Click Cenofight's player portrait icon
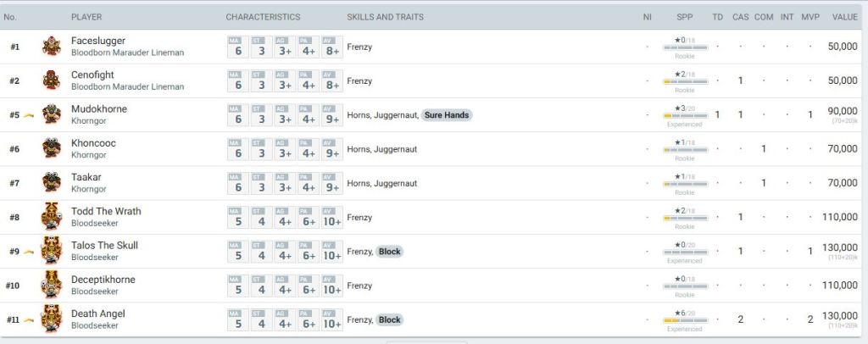868x344 pixels. pyautogui.click(x=52, y=80)
